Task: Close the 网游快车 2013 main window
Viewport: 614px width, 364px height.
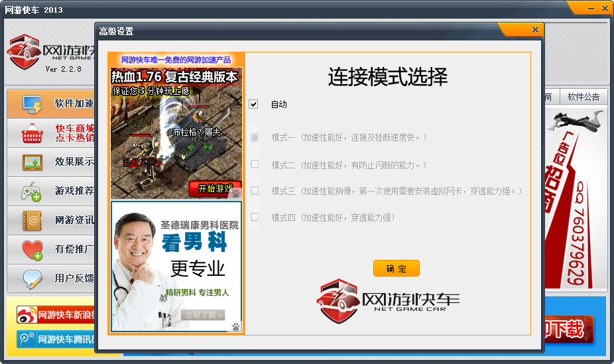Action: point(605,9)
